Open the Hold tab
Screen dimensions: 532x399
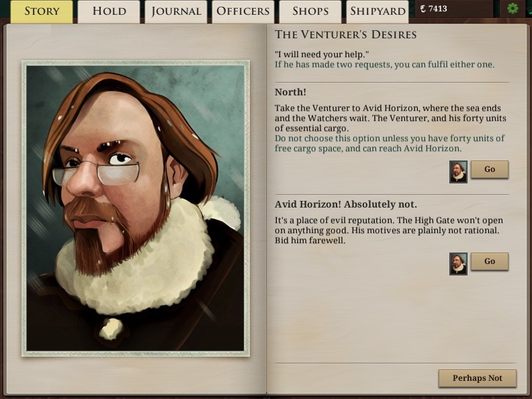point(109,11)
